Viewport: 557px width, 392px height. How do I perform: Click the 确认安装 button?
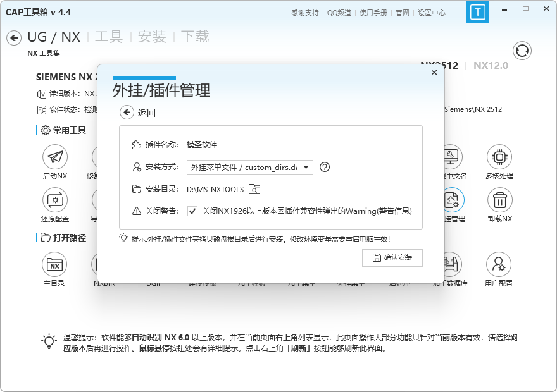coord(392,258)
